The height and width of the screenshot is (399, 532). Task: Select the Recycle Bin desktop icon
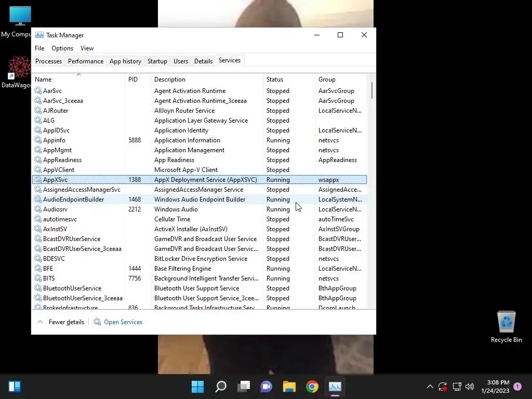click(x=506, y=327)
